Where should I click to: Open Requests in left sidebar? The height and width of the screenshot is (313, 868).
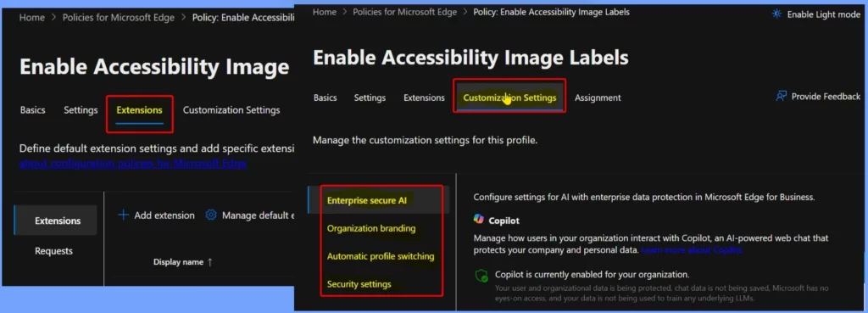[x=53, y=251]
